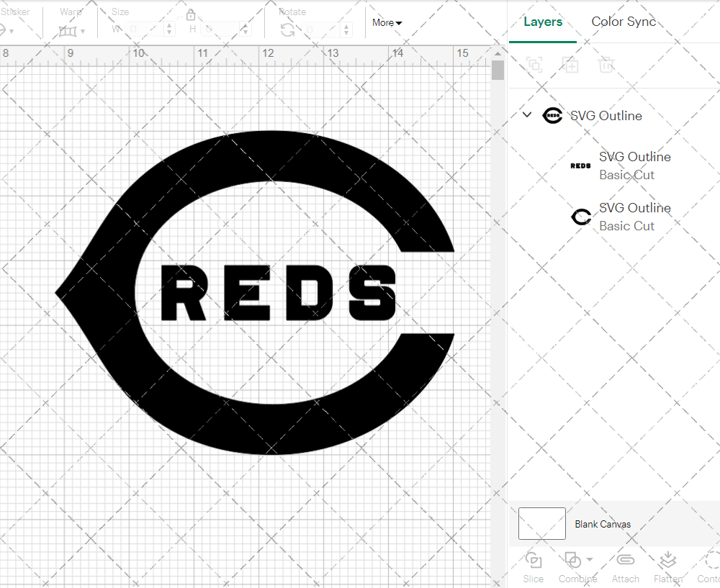
Task: Click the Duplicate layer icon
Action: point(570,65)
